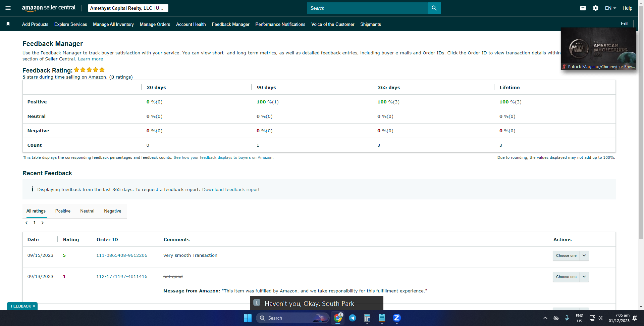Open Voice of the Customer menu item
The width and height of the screenshot is (644, 326).
[333, 24]
